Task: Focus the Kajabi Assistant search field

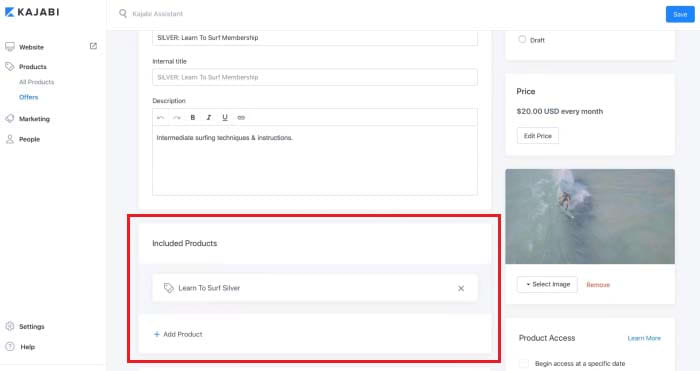Action: [158, 14]
